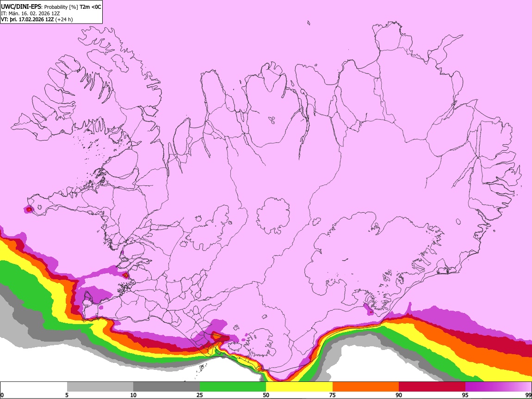532x399 pixels.
Task: Click the legend label 75
Action: point(332,395)
